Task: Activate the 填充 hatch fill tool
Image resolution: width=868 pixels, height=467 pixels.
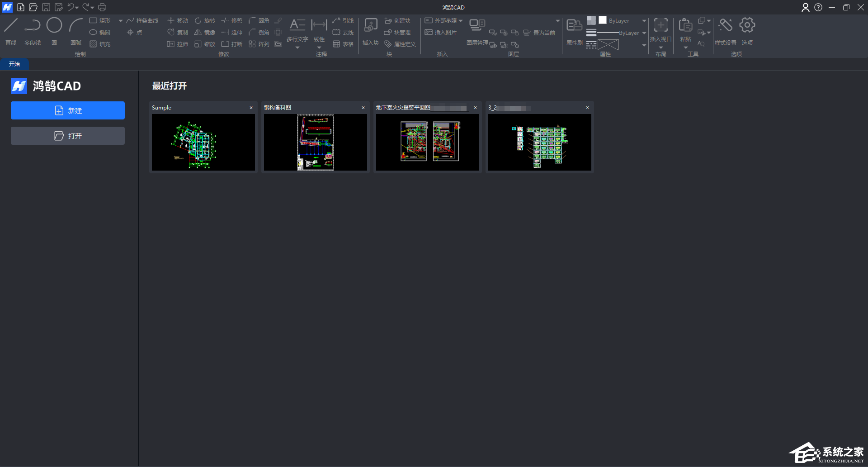Action: [x=100, y=44]
